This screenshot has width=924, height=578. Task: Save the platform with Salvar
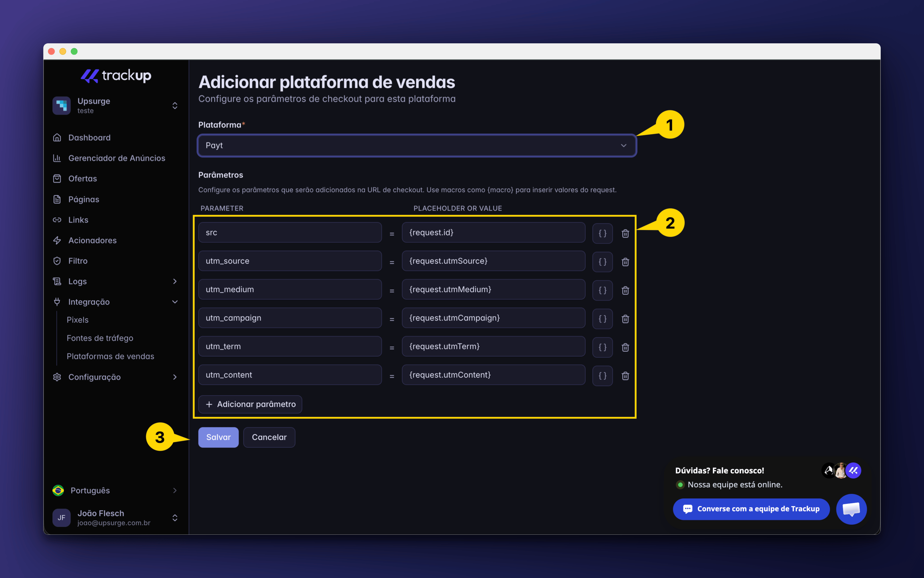point(218,437)
